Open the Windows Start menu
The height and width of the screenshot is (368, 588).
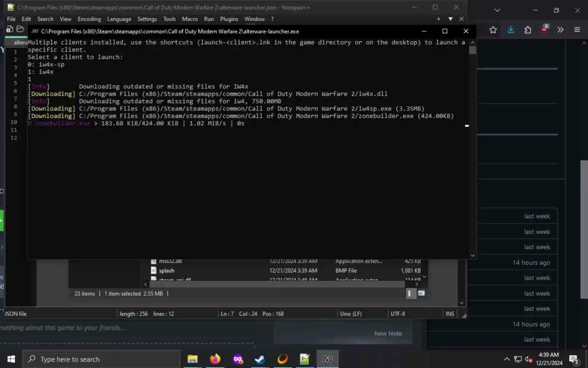coord(11,359)
